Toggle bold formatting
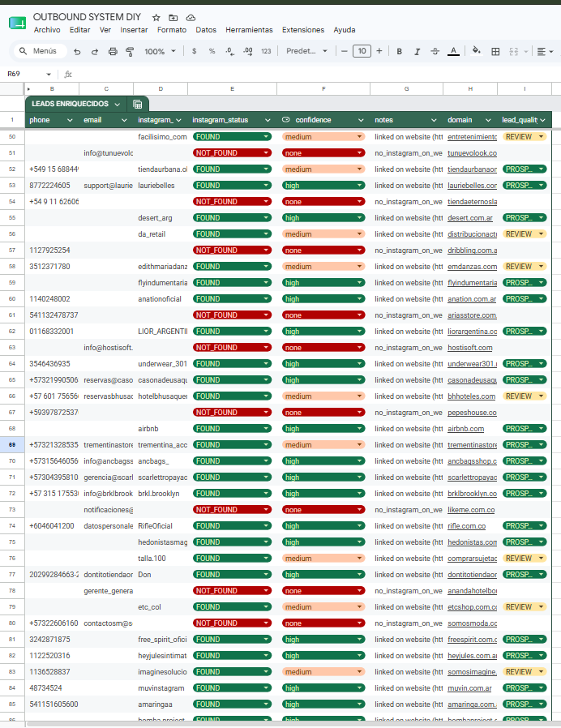The image size is (561, 728). 400,52
